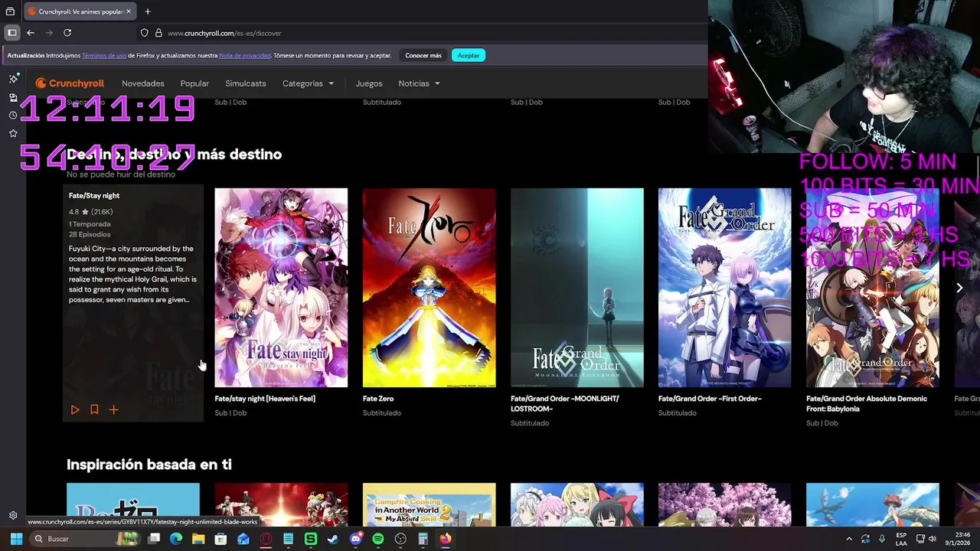Switch to Firefox taskbar icon
Image resolution: width=980 pixels, height=551 pixels.
click(446, 539)
